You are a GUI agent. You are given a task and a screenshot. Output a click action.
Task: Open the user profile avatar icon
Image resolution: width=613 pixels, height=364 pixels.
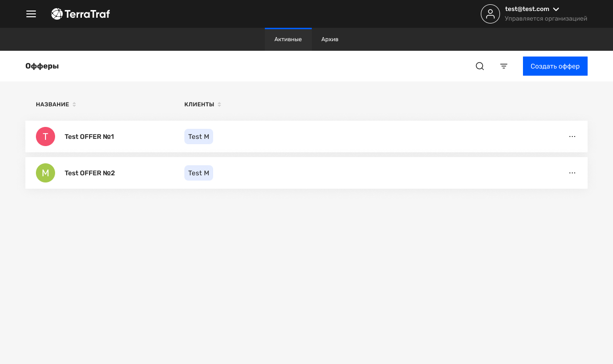pyautogui.click(x=490, y=14)
